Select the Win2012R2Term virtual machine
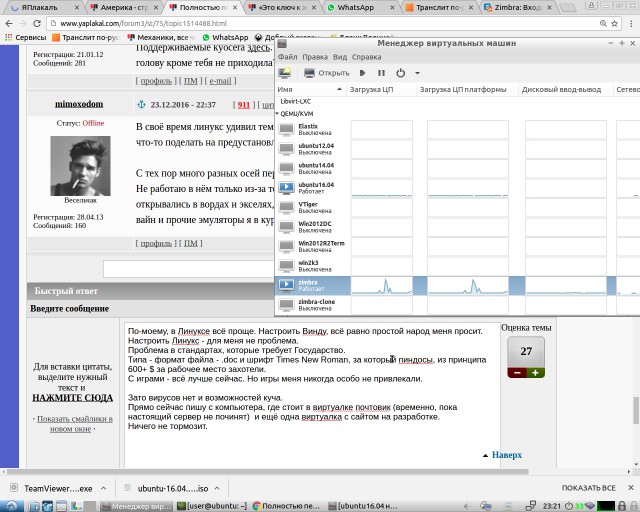This screenshot has width=640, height=512. point(313,246)
